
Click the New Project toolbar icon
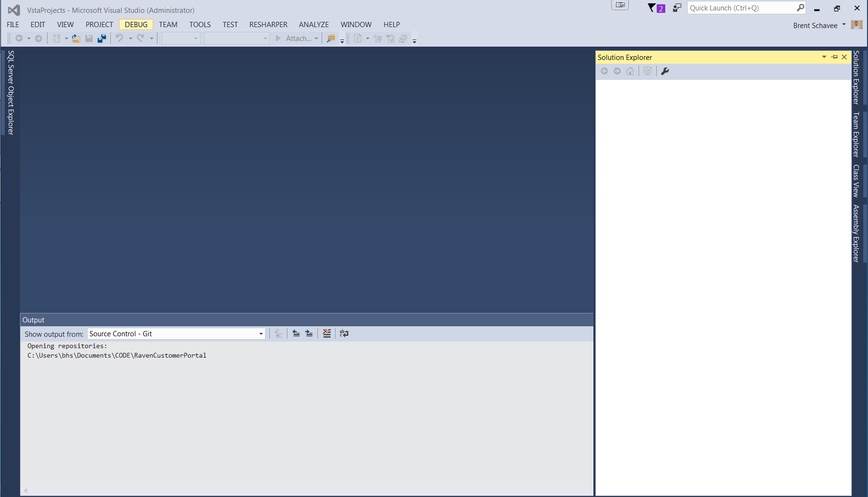click(x=57, y=39)
